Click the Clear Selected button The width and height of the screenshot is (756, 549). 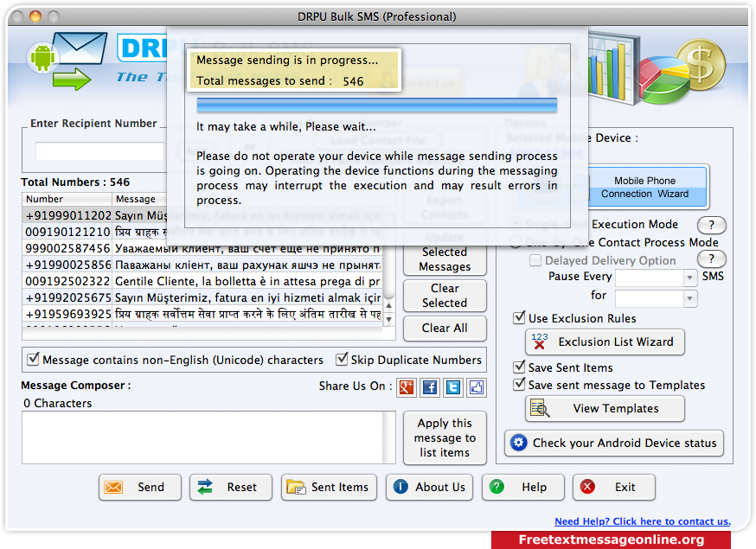coord(445,296)
